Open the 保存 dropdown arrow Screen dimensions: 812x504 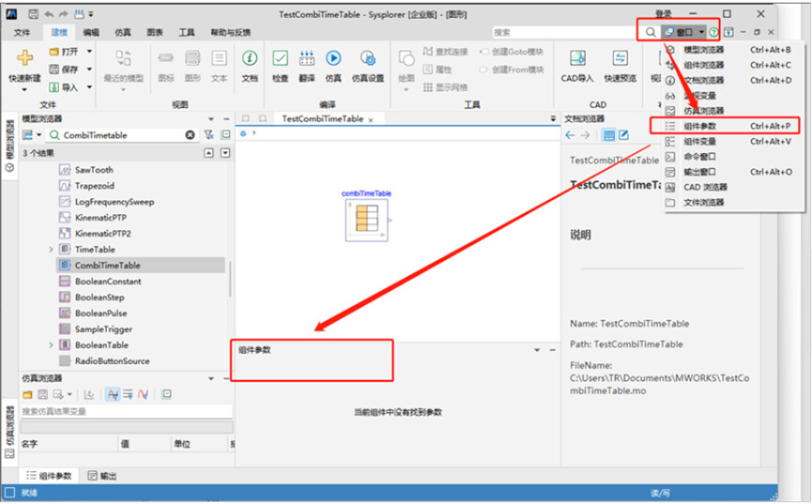[x=89, y=69]
